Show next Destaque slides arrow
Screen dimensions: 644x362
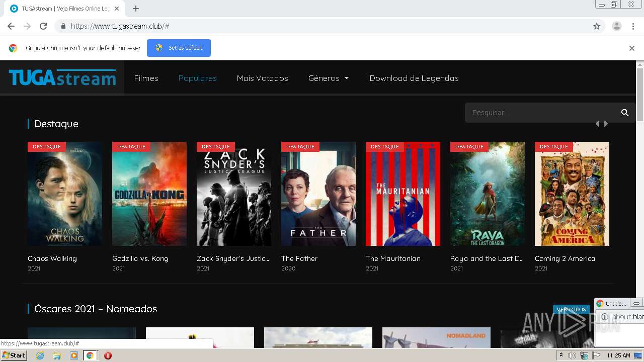pyautogui.click(x=606, y=124)
